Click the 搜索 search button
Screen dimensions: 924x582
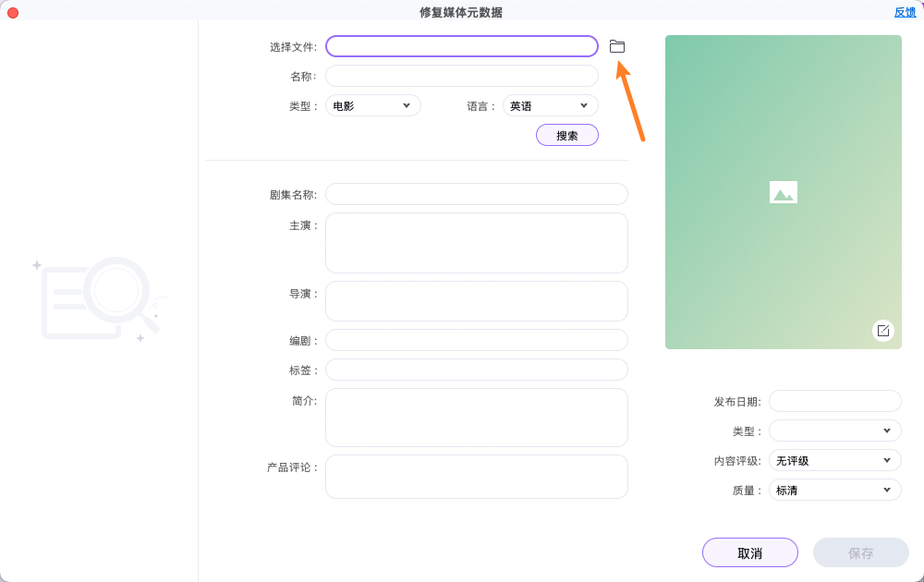coord(566,134)
